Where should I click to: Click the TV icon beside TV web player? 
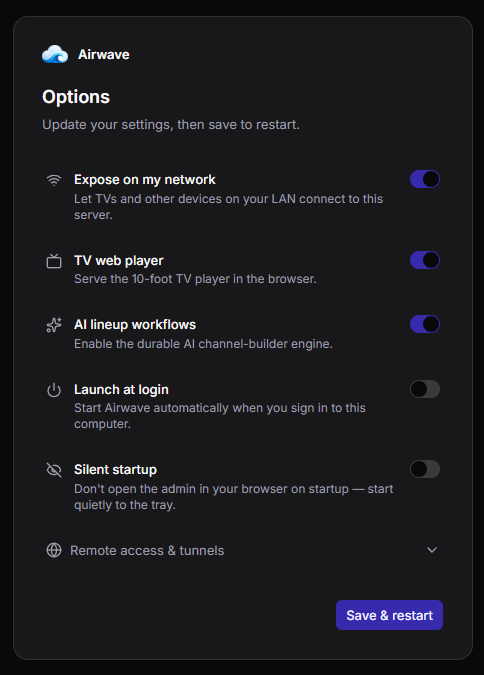pyautogui.click(x=54, y=261)
